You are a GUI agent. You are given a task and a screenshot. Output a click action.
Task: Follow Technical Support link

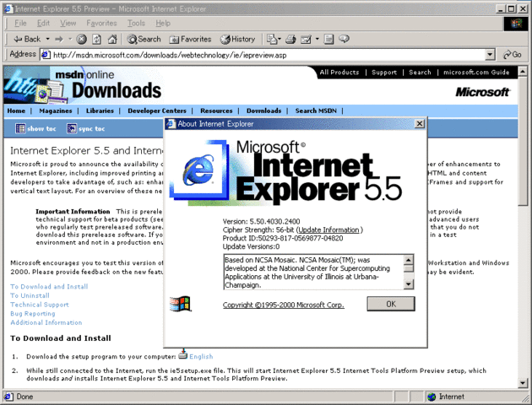pos(40,305)
